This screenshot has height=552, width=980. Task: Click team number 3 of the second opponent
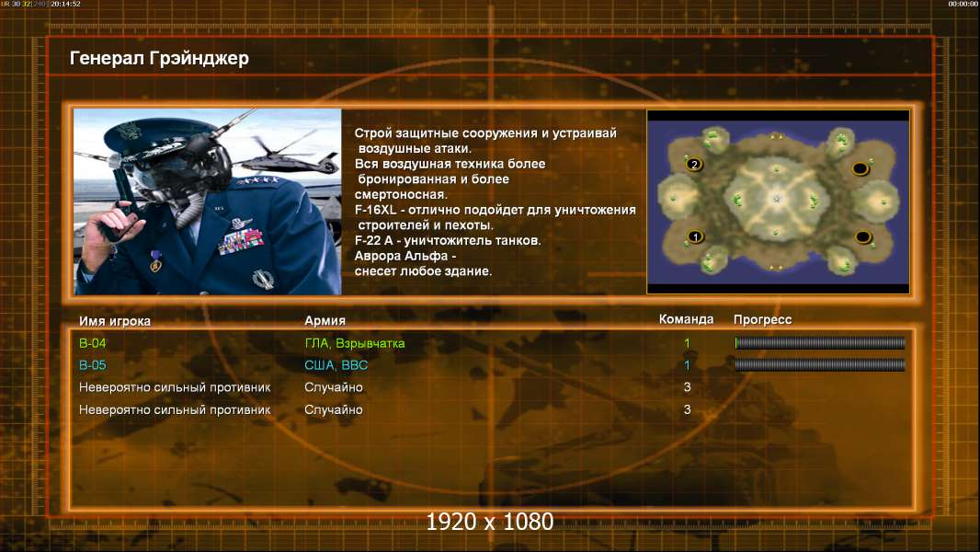687,410
